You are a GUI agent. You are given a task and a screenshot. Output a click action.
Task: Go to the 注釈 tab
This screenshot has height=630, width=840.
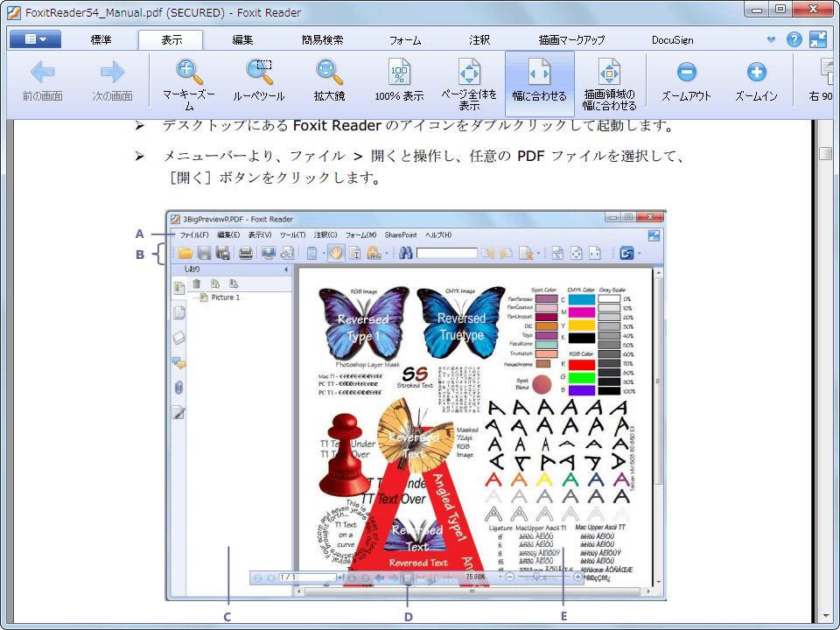pos(479,39)
